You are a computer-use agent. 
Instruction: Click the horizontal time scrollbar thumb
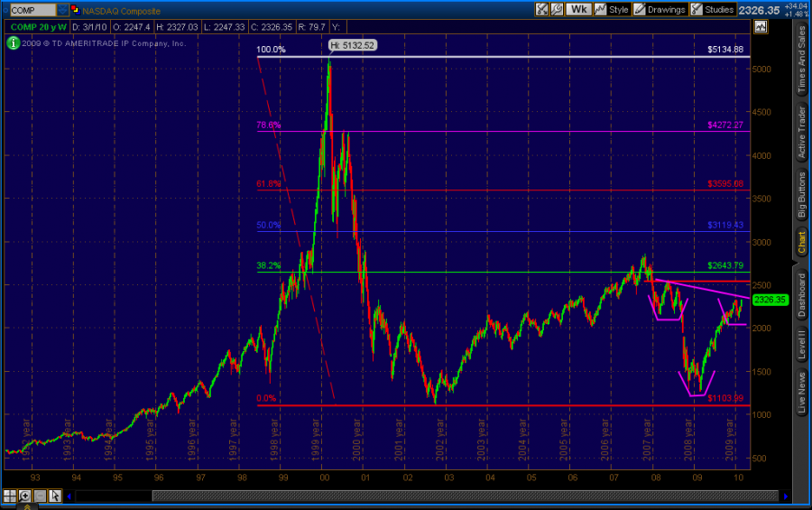pos(465,496)
